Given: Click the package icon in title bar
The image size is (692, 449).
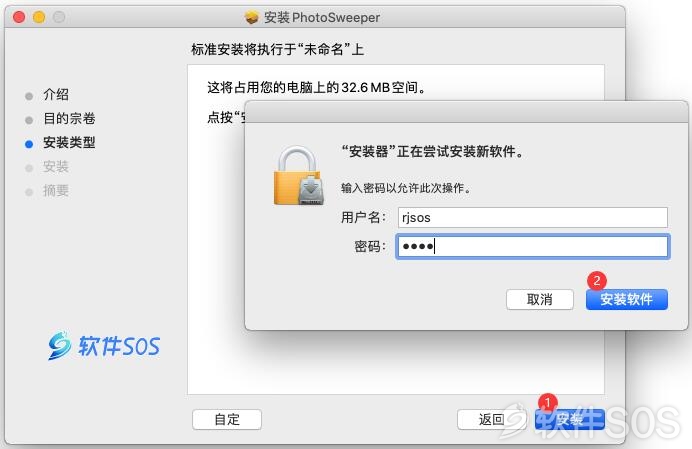Looking at the screenshot, I should (251, 17).
